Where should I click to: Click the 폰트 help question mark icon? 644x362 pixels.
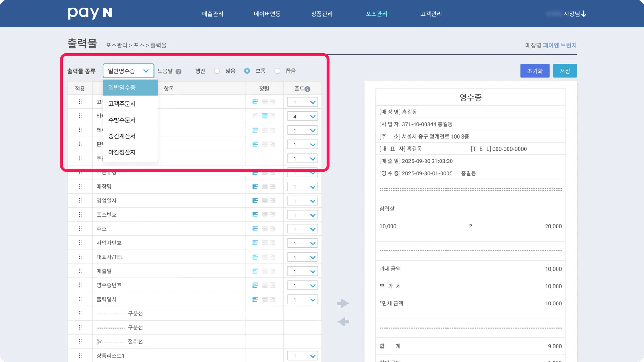308,89
